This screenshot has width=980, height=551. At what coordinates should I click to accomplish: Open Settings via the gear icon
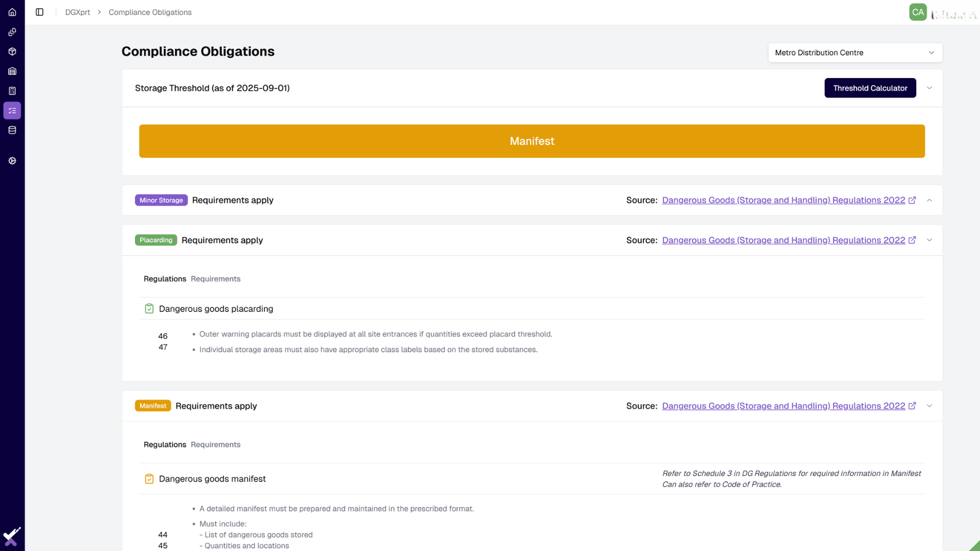coord(12,161)
